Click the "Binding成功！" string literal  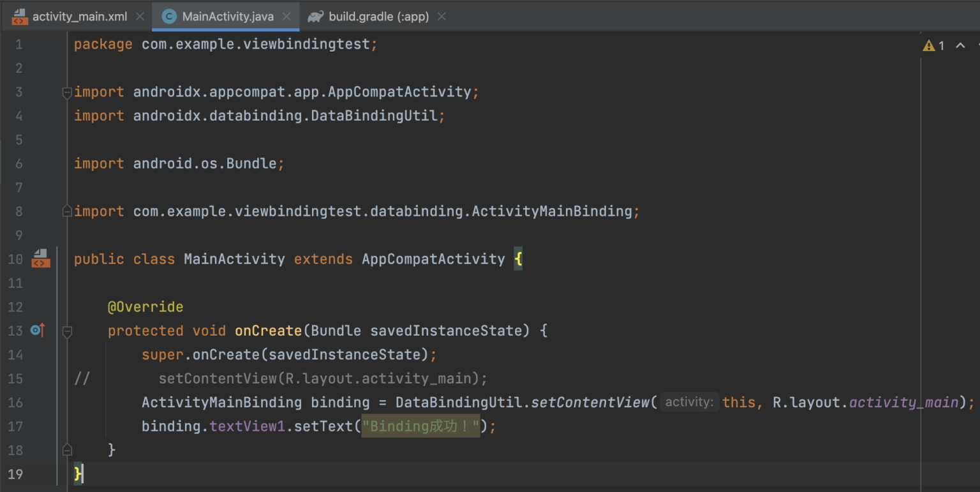(420, 426)
